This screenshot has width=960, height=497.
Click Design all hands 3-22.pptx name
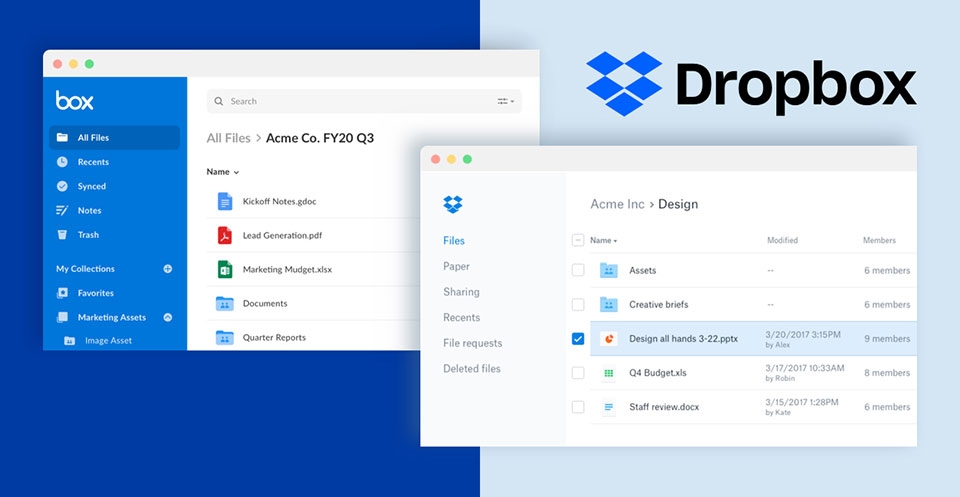click(683, 338)
